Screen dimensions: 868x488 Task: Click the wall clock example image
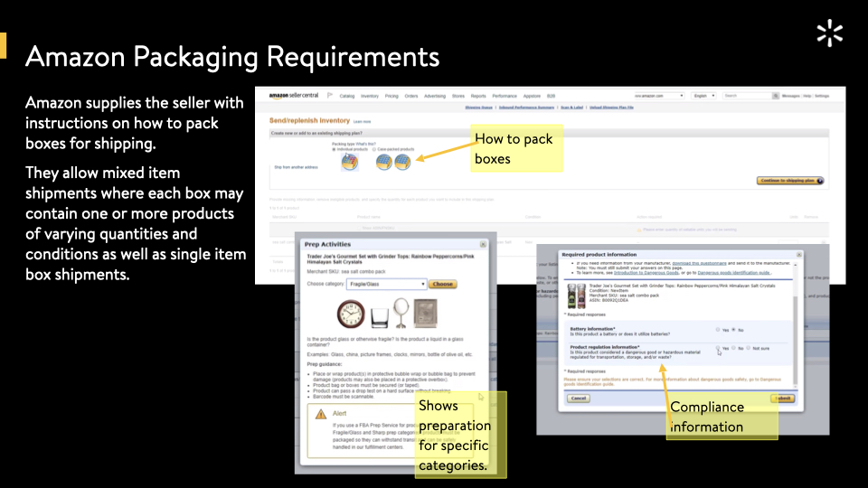click(351, 314)
